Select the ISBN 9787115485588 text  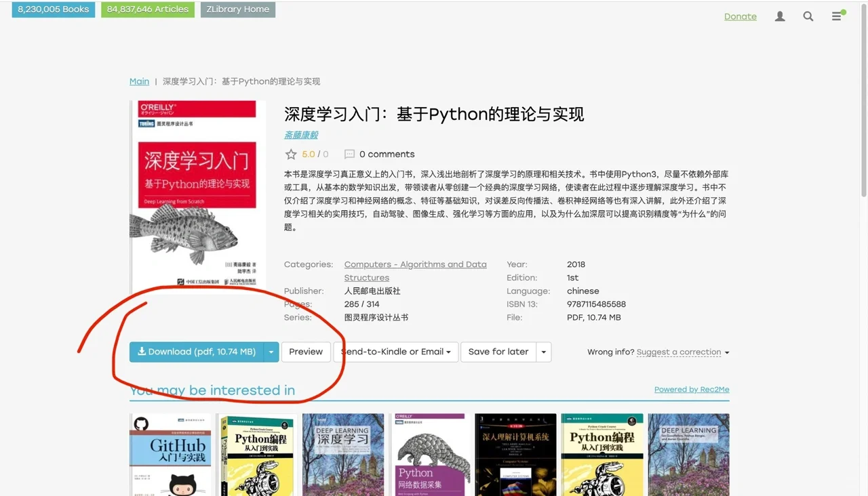pyautogui.click(x=596, y=304)
